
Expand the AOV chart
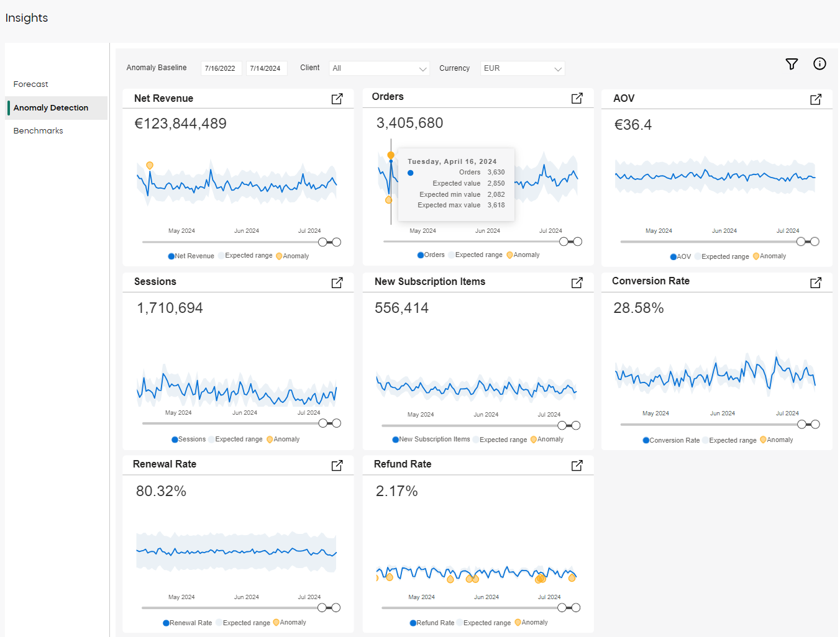pyautogui.click(x=816, y=99)
